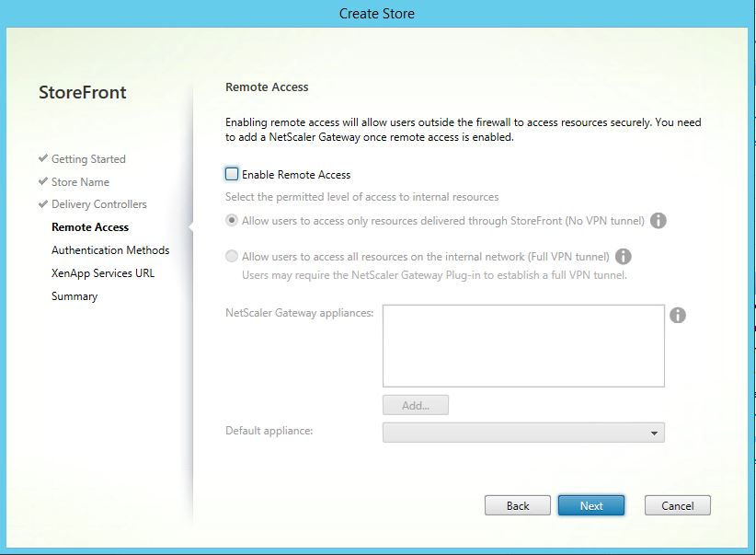Click the Cancel button
Viewport: 756px width, 555px height.
(x=678, y=505)
